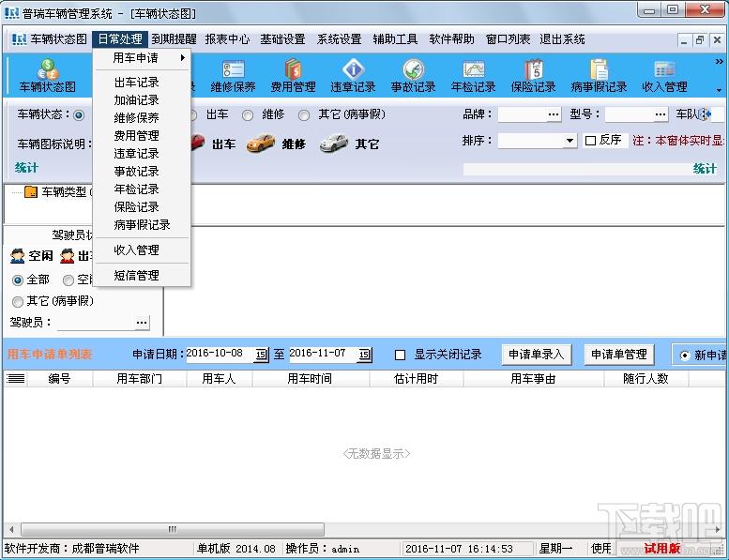The width and height of the screenshot is (729, 560).
Task: Click 退出系统 menu item
Action: click(x=562, y=39)
